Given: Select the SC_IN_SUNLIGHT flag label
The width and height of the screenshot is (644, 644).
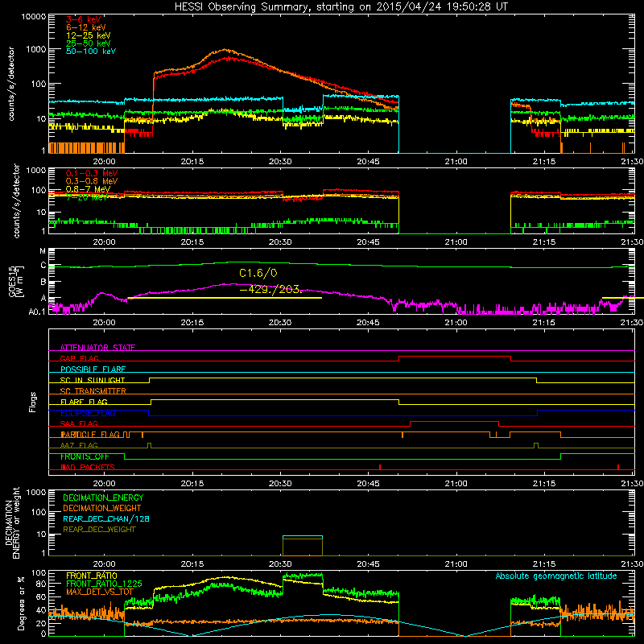Looking at the screenshot, I should tap(93, 380).
